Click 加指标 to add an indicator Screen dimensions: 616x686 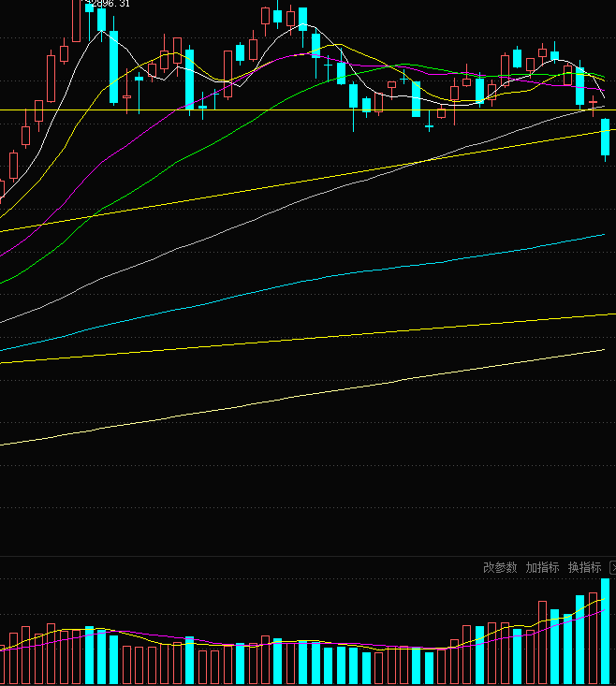(x=542, y=568)
